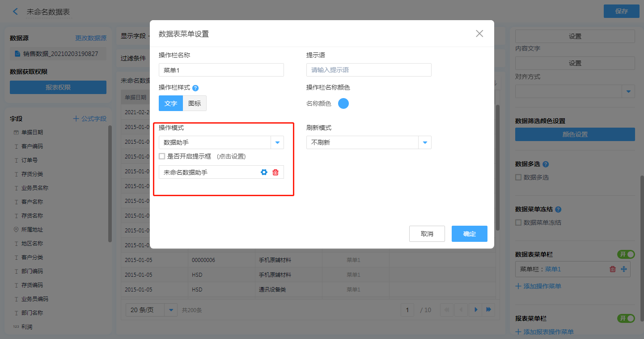The image size is (644, 339).
Task: Delete 菜单1 from 数据表菜单栏 list
Action: point(613,269)
